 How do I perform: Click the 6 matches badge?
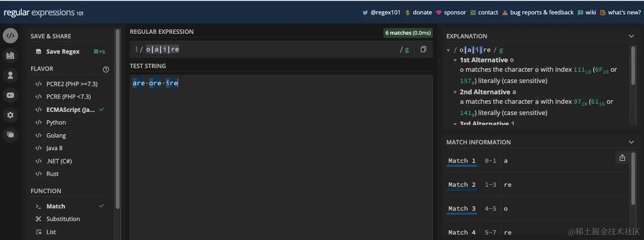(x=408, y=33)
